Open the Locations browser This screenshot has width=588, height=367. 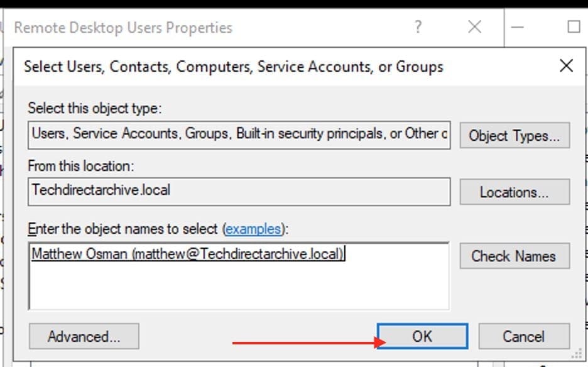coord(514,192)
